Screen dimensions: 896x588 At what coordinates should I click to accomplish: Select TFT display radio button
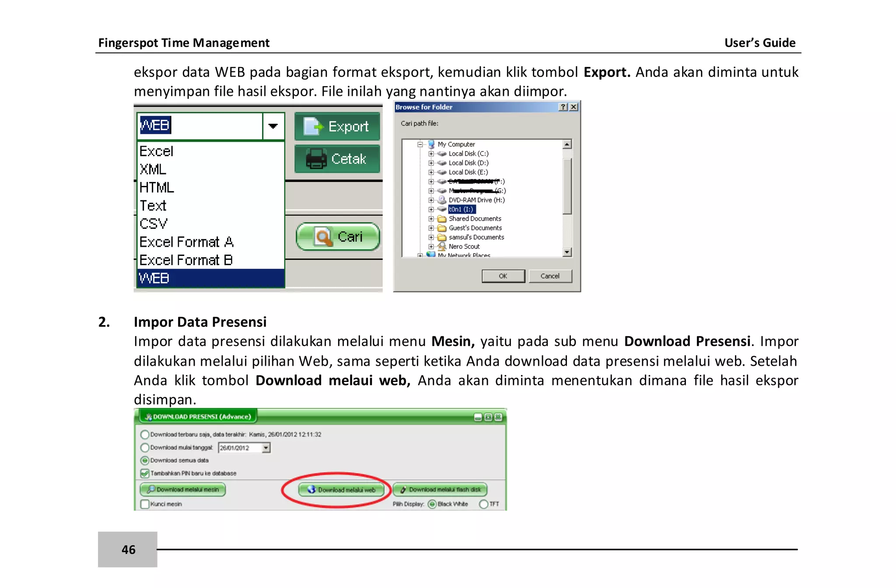(x=483, y=504)
